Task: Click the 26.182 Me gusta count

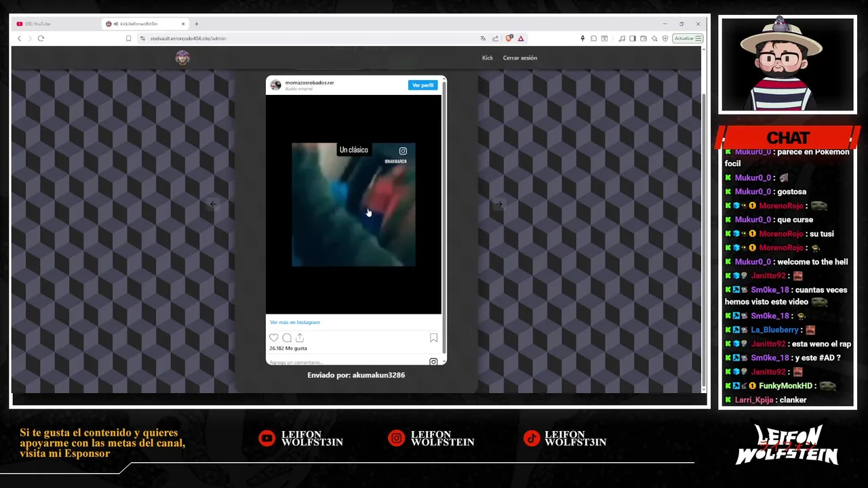Action: click(x=288, y=348)
